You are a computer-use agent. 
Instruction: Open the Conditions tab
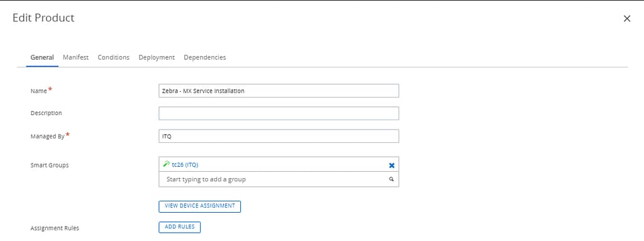point(113,57)
